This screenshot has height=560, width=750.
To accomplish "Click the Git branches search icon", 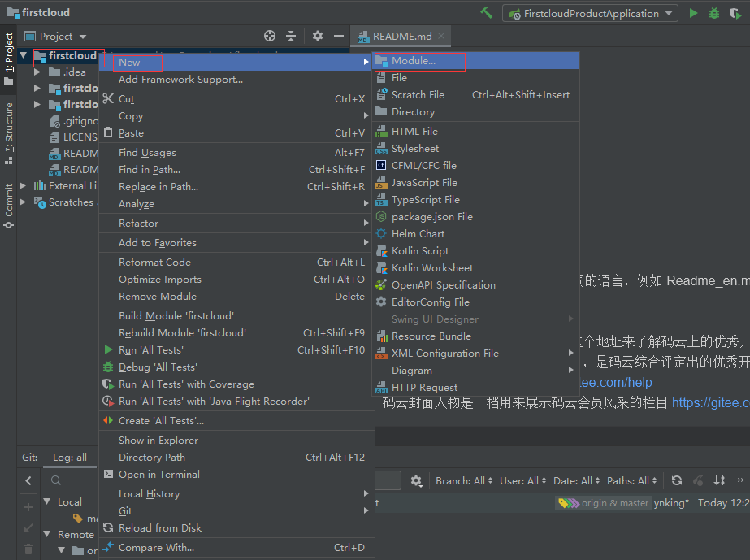I will click(x=56, y=480).
